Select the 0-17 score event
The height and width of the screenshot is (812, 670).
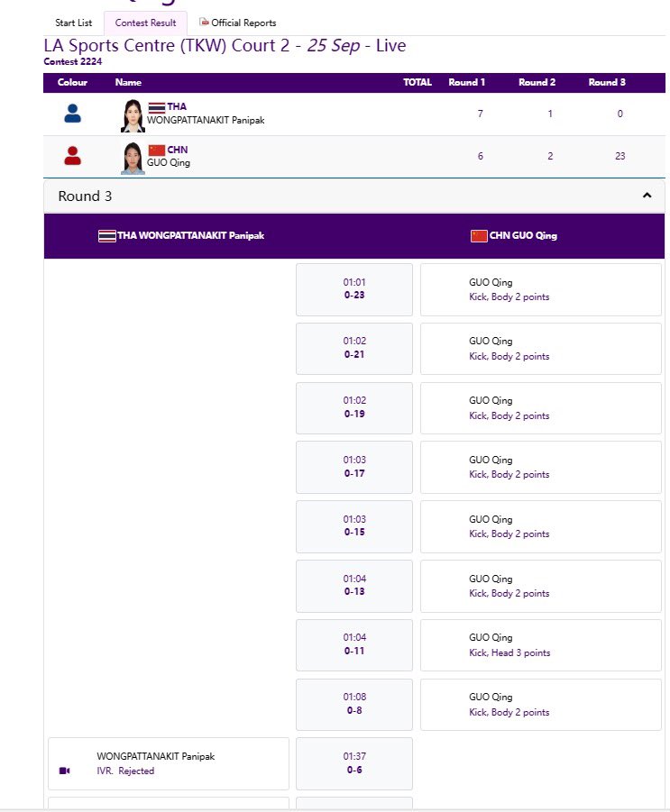[354, 467]
